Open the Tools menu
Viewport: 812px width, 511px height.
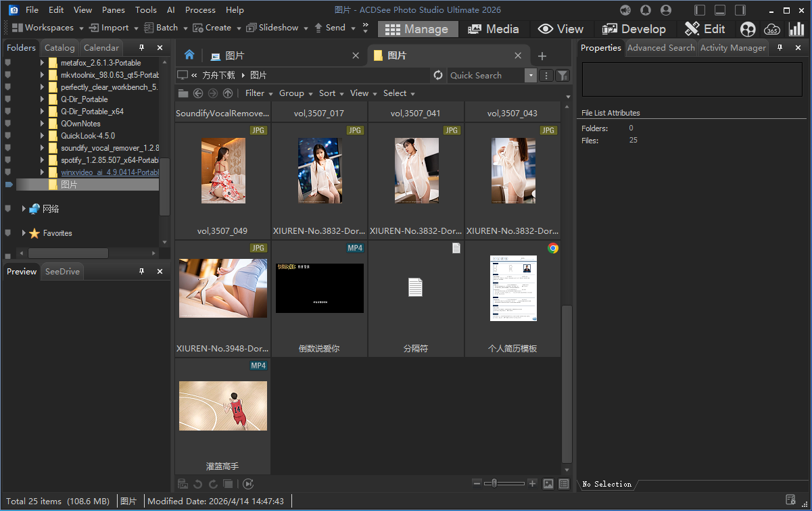click(145, 9)
